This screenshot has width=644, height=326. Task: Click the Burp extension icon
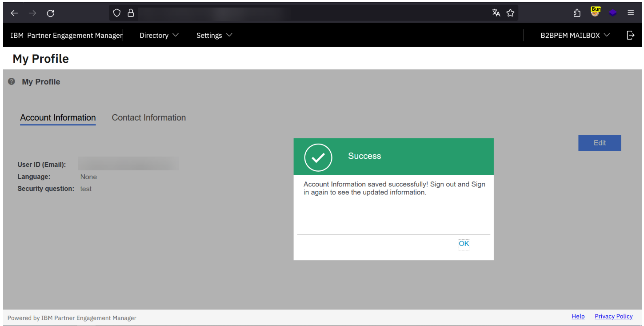coord(595,12)
